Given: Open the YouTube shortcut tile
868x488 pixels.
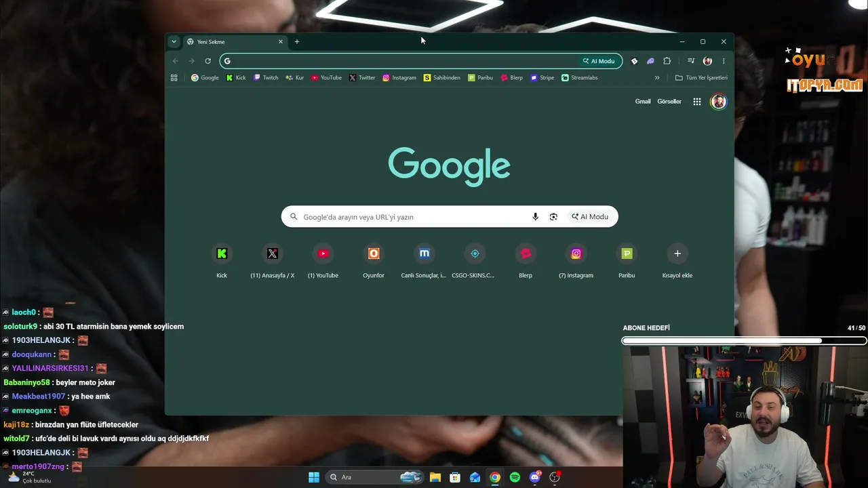Looking at the screenshot, I should tap(323, 261).
